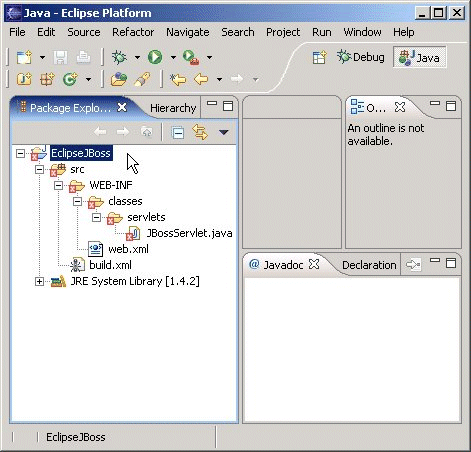
Task: Open the Refactor menu
Action: click(133, 32)
